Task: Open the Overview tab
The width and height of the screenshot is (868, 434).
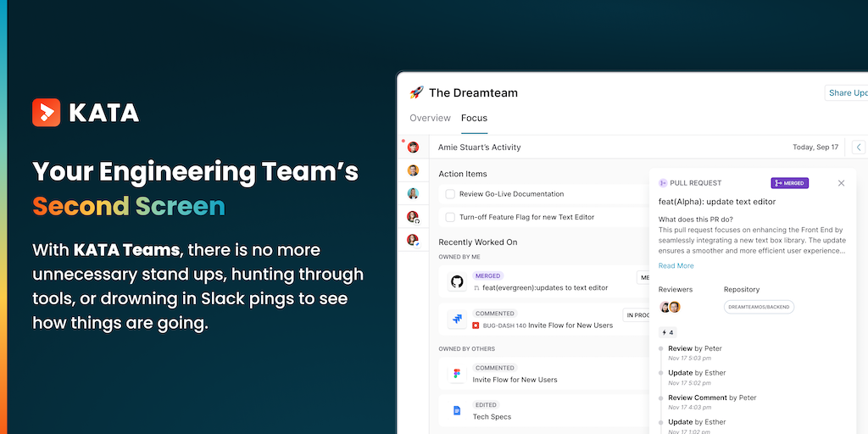Action: pos(430,118)
